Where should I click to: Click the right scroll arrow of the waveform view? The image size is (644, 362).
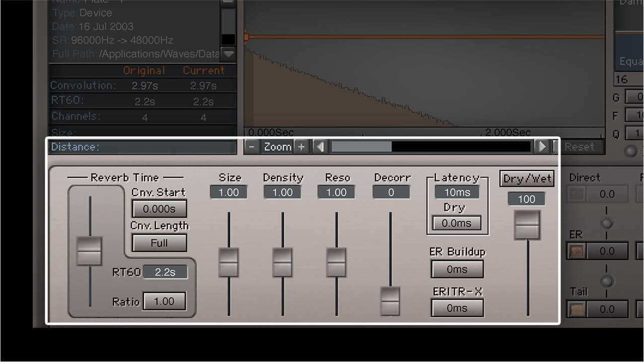point(543,146)
